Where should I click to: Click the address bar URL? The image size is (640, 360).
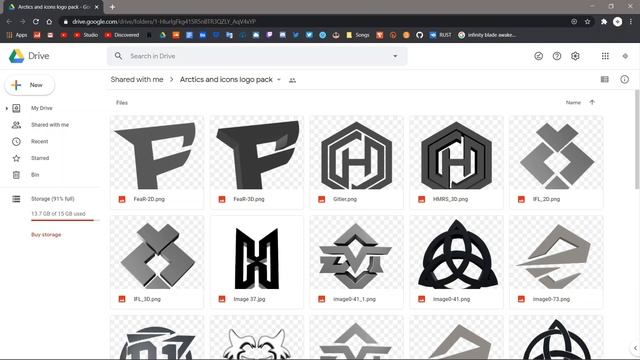pyautogui.click(x=164, y=21)
